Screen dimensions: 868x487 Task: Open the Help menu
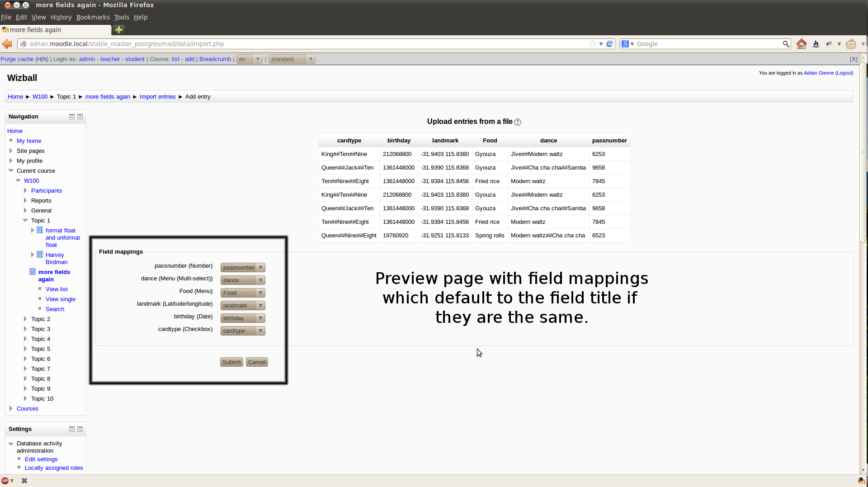[141, 17]
